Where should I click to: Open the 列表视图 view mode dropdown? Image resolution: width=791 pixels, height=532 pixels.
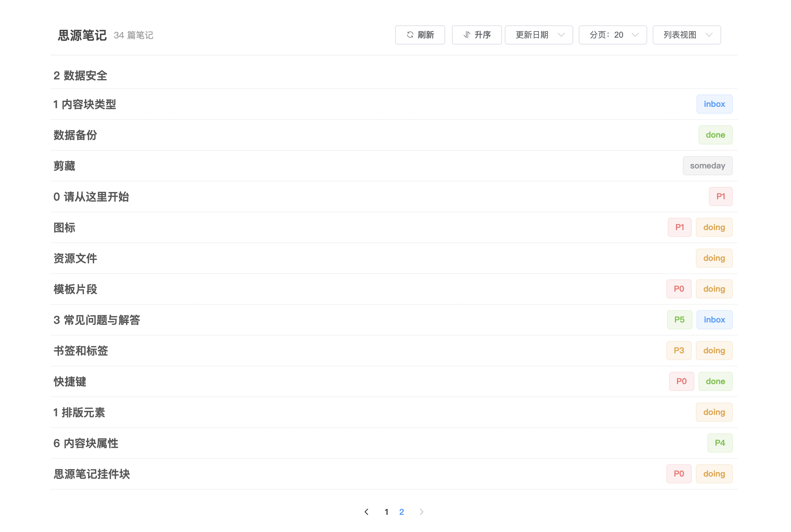tap(687, 35)
